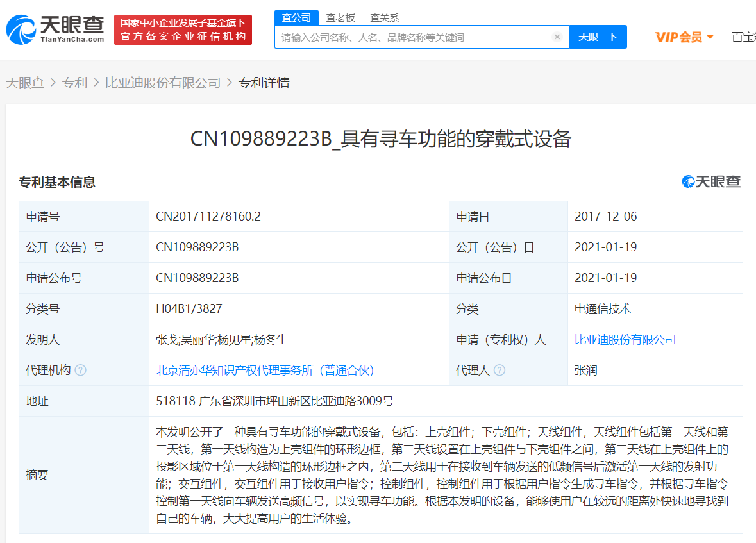Switch to the 查公司 search tab

point(296,18)
